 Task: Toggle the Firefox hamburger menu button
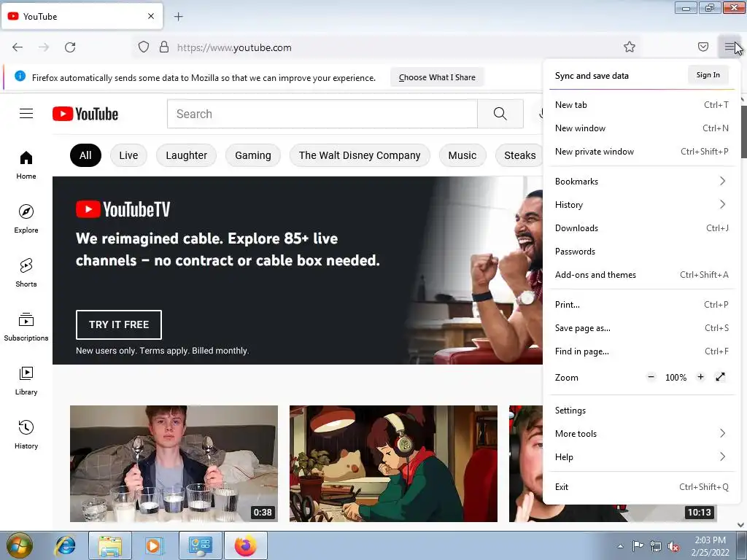(x=729, y=47)
